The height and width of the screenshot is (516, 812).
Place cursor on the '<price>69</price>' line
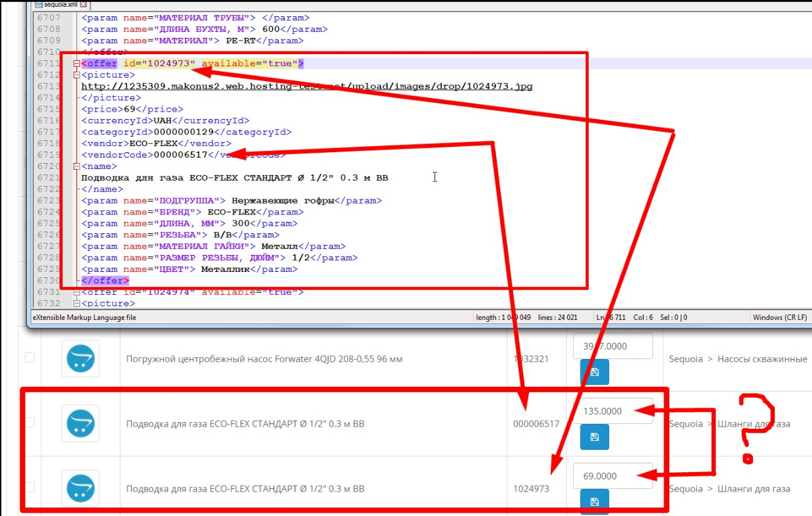click(x=132, y=109)
